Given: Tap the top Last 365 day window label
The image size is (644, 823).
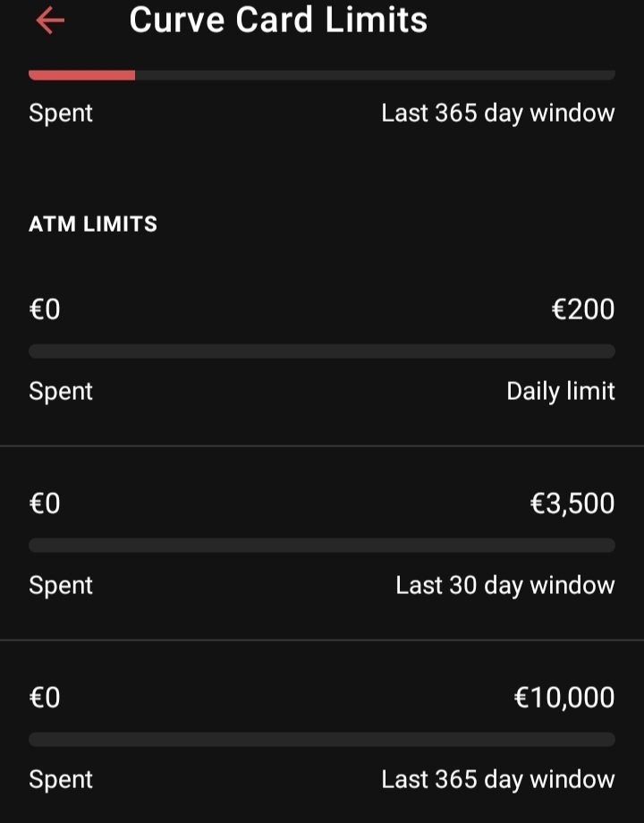Looking at the screenshot, I should click(497, 114).
